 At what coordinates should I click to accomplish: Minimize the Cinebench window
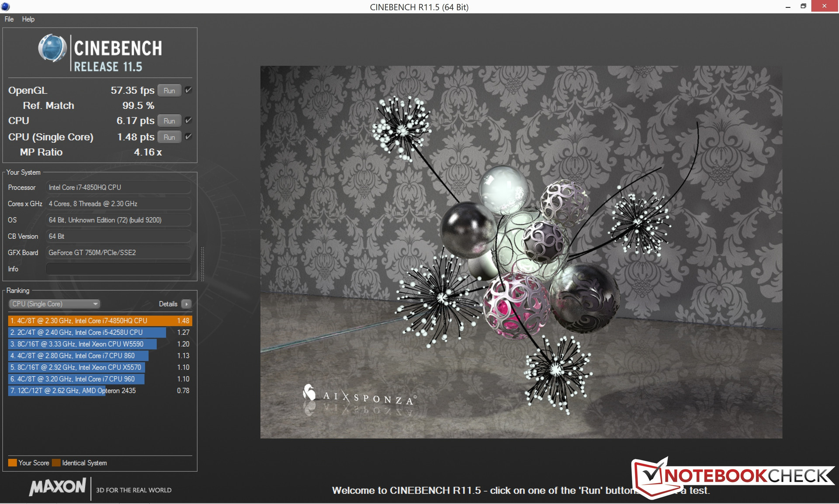pyautogui.click(x=788, y=7)
